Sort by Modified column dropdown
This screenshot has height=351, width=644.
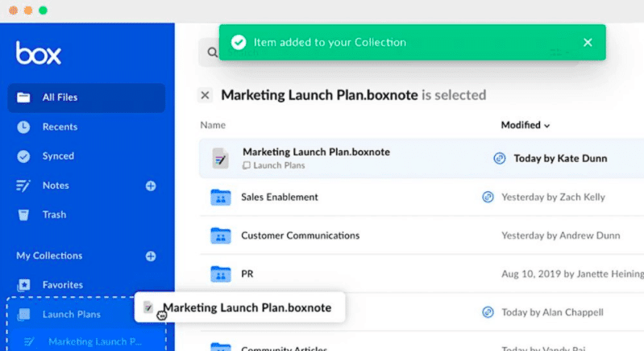pos(526,125)
